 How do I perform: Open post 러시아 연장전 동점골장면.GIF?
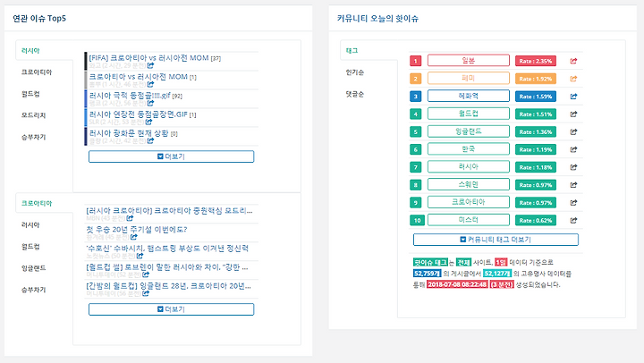pyautogui.click(x=142, y=114)
